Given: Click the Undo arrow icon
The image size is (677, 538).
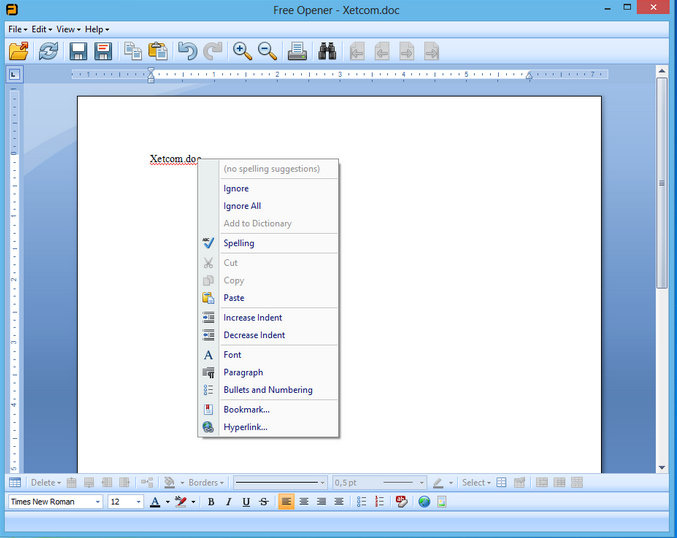Looking at the screenshot, I should coord(187,51).
